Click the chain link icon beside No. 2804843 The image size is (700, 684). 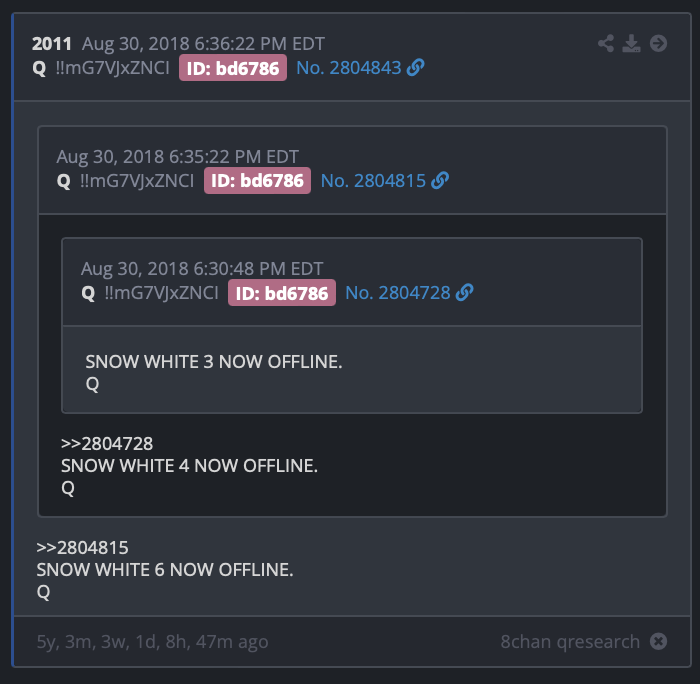tap(416, 68)
